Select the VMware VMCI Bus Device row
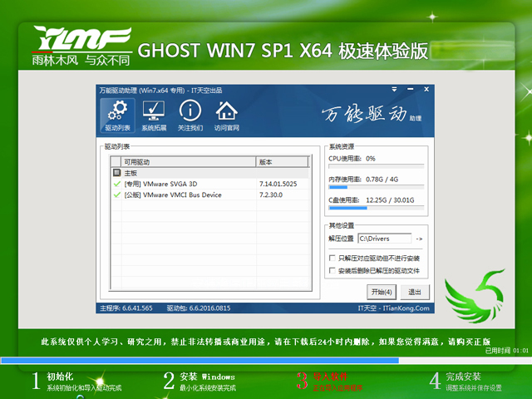Image resolution: width=532 pixels, height=399 pixels. [185, 195]
